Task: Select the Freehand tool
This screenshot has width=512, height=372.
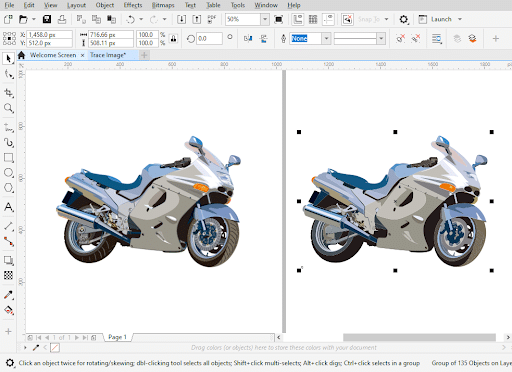Action: (8, 127)
